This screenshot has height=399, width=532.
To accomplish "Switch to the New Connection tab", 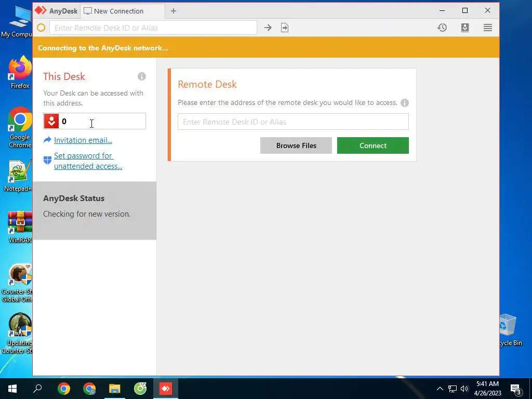I will (x=123, y=11).
